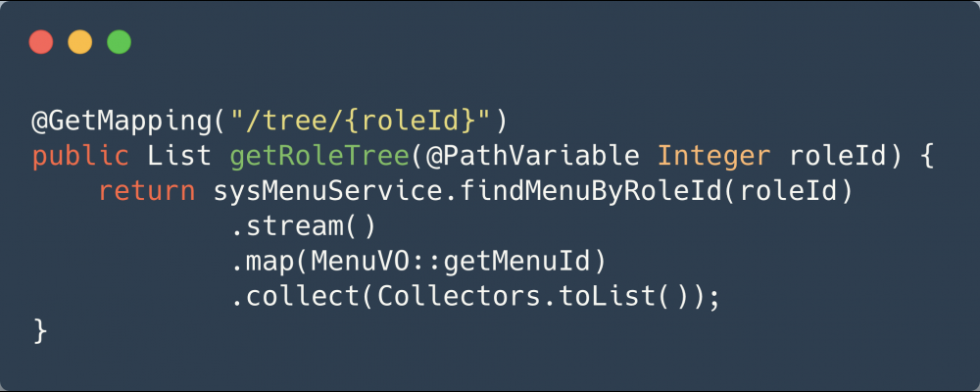Click the closing curly brace on last line
The width and height of the screenshot is (980, 392).
(x=40, y=332)
